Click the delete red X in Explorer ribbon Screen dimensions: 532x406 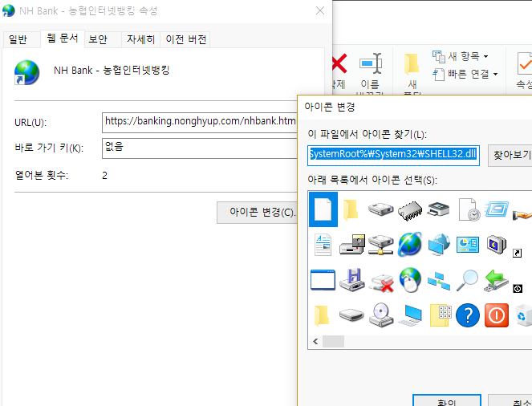(x=339, y=63)
